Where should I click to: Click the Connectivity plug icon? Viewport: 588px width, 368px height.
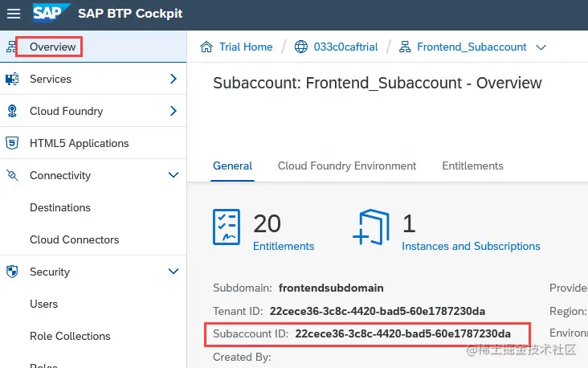point(12,175)
